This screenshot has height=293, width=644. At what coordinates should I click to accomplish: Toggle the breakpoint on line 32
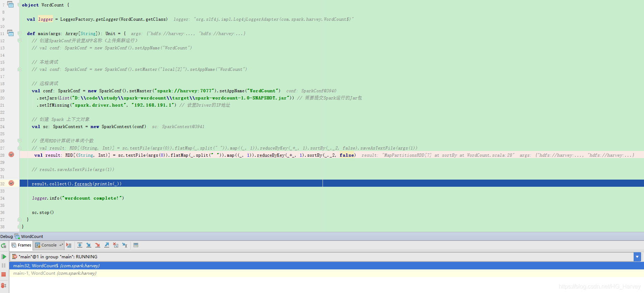tap(11, 183)
